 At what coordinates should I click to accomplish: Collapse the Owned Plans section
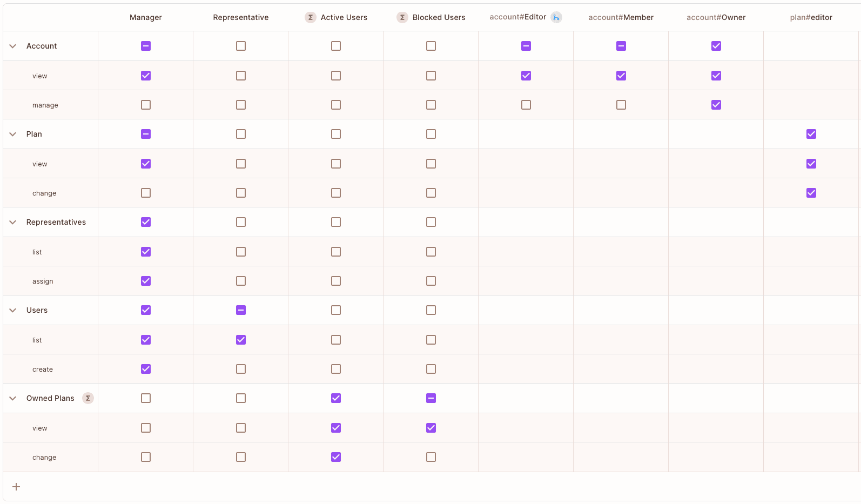tap(12, 398)
